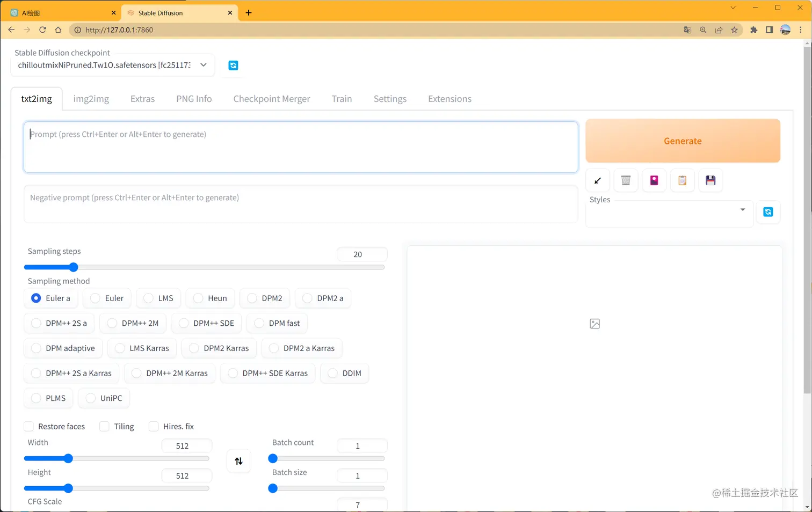
Task: Bookmark this page with the star icon
Action: (734, 30)
